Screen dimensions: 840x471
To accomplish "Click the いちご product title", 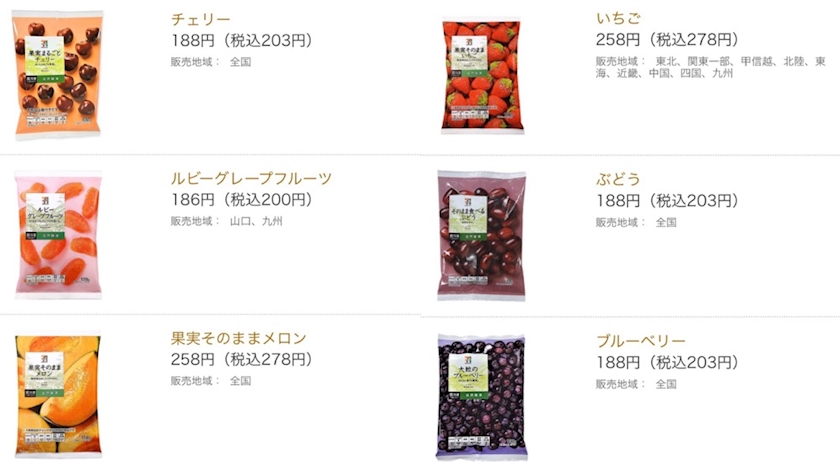I will click(x=618, y=18).
